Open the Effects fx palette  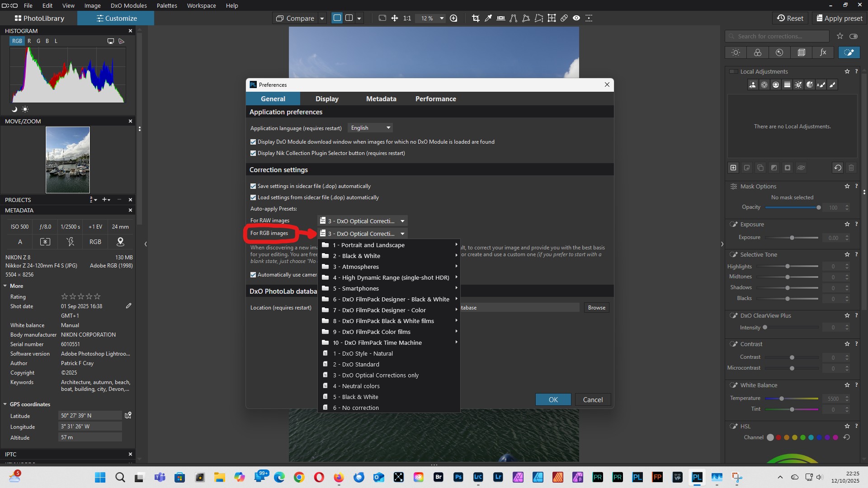[823, 52]
